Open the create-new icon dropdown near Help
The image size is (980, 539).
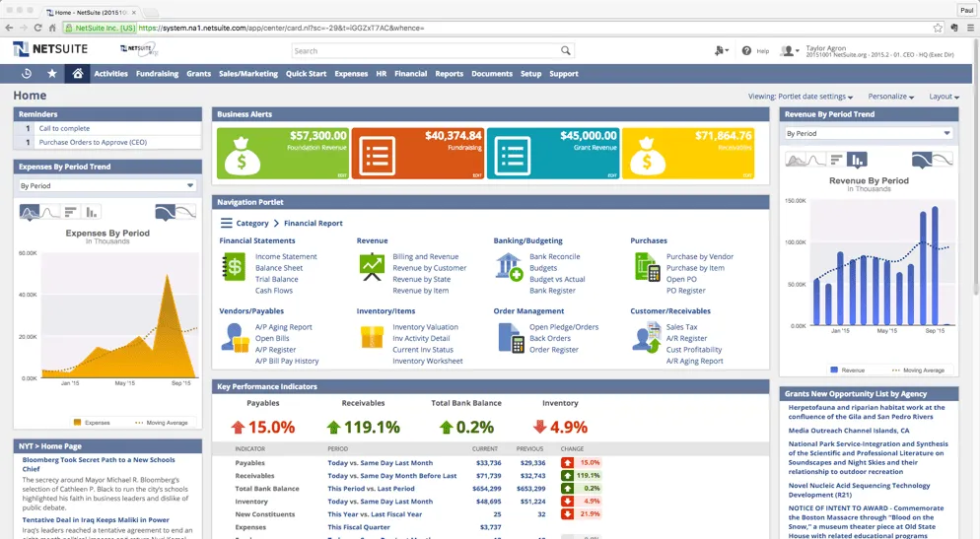click(x=722, y=50)
